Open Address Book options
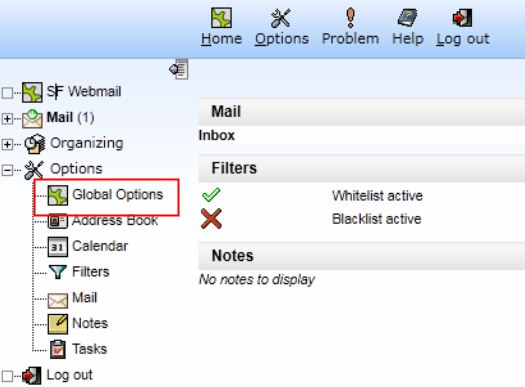 (115, 220)
